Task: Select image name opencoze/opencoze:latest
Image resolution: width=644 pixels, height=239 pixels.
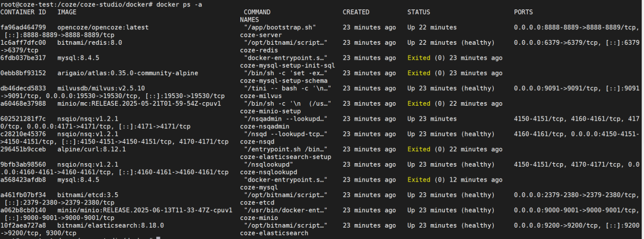Action: pyautogui.click(x=103, y=27)
